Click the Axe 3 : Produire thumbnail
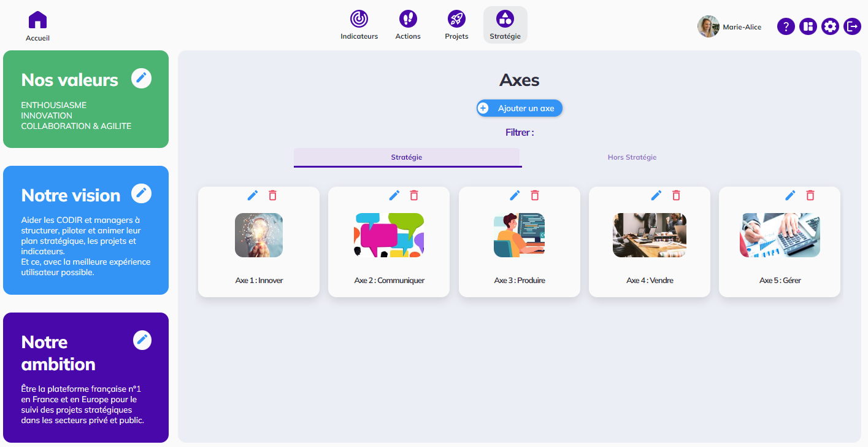The width and height of the screenshot is (868, 447). point(519,235)
